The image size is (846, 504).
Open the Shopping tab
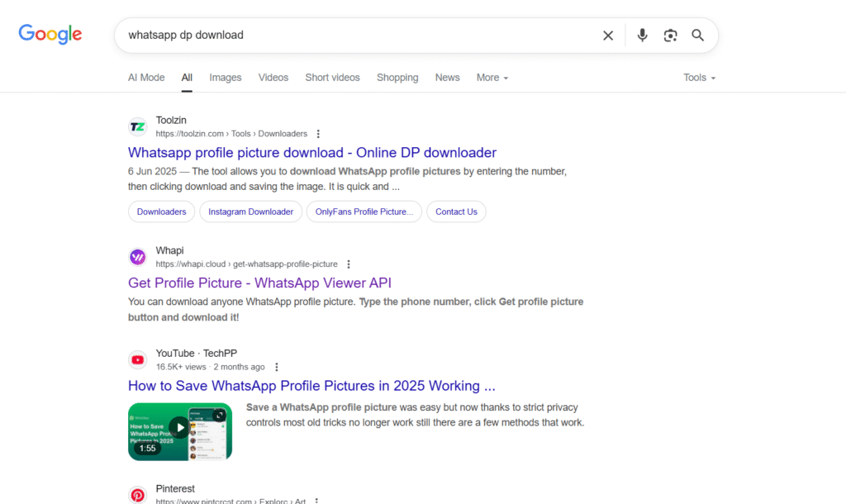point(397,78)
